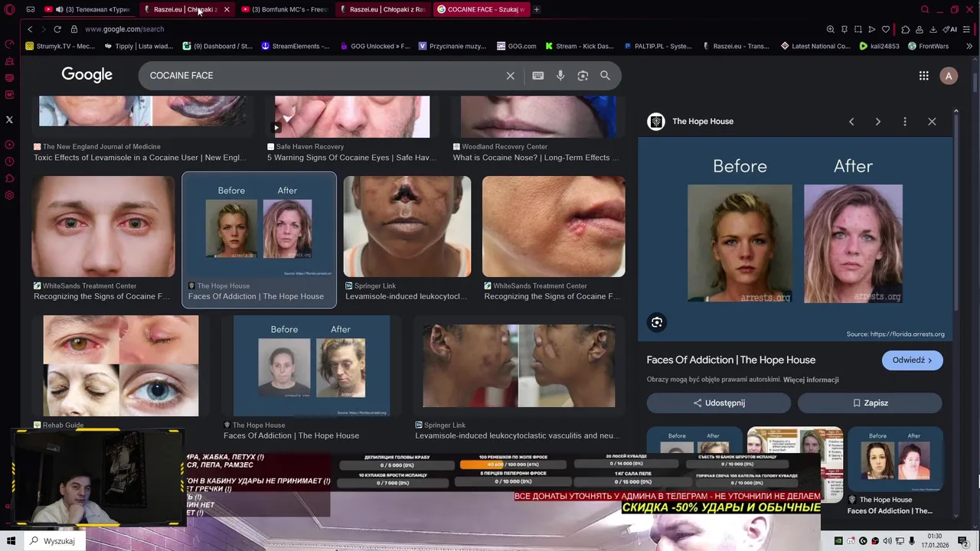The image size is (980, 551).
Task: Open StreamElements bookmark
Action: (x=296, y=46)
